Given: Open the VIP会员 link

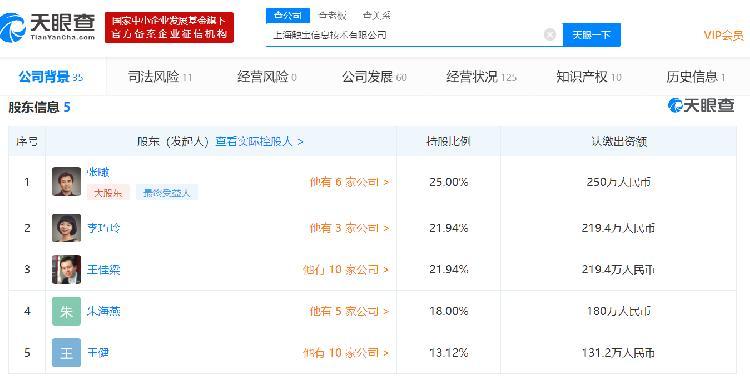Looking at the screenshot, I should pyautogui.click(x=723, y=35).
